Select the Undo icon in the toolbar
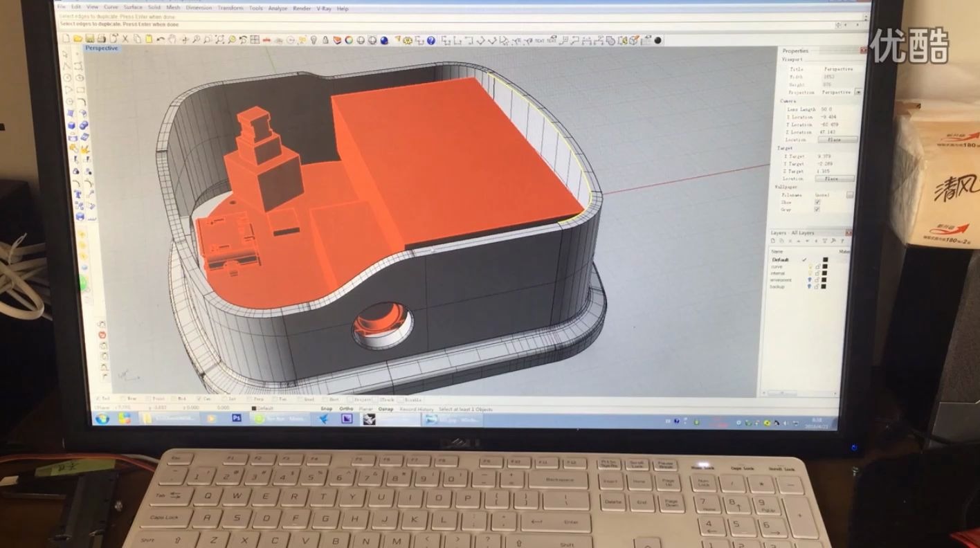This screenshot has height=548, width=980. click(x=161, y=39)
